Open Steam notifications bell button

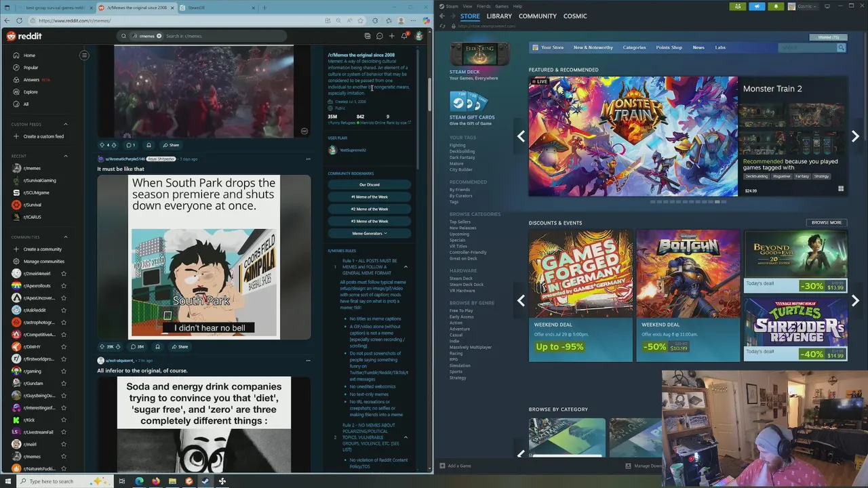click(x=776, y=6)
